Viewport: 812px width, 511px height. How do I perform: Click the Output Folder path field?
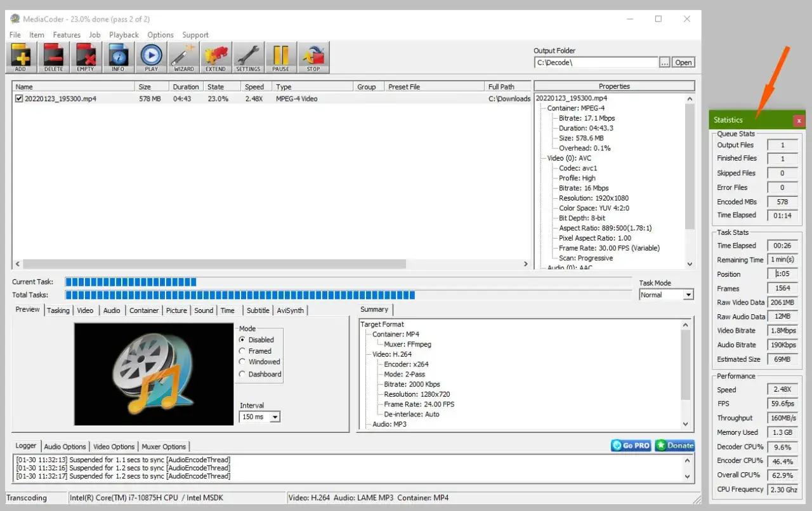coord(596,62)
